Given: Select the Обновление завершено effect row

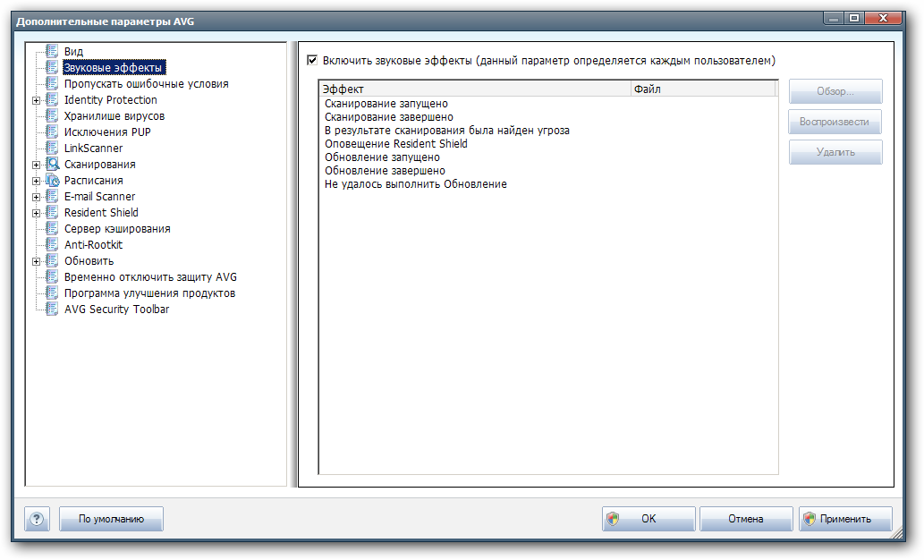Looking at the screenshot, I should pyautogui.click(x=548, y=171).
